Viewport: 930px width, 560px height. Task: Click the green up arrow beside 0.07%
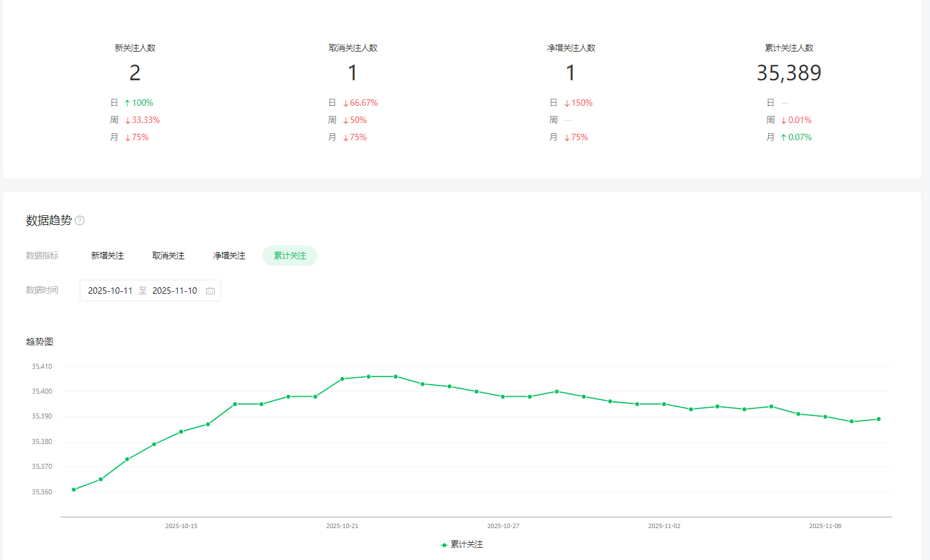[783, 138]
